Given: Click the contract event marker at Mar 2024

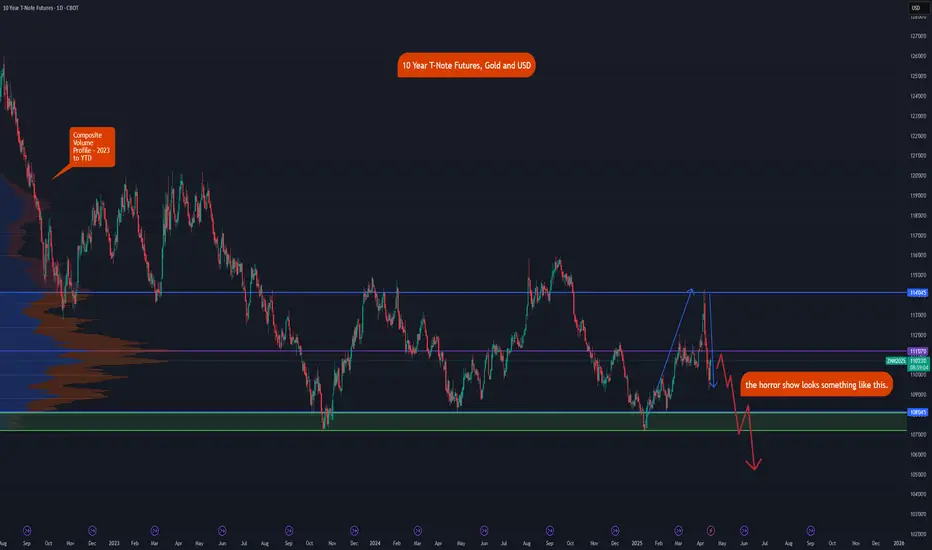Looking at the screenshot, I should coord(417,530).
